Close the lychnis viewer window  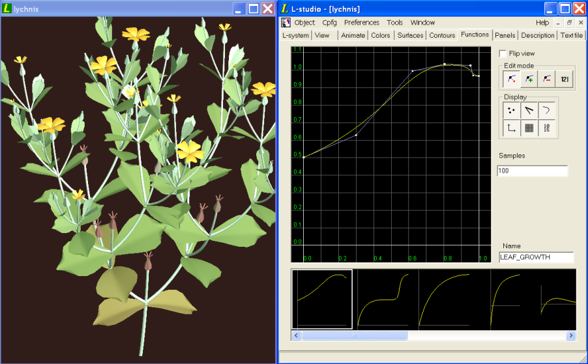pos(268,8)
